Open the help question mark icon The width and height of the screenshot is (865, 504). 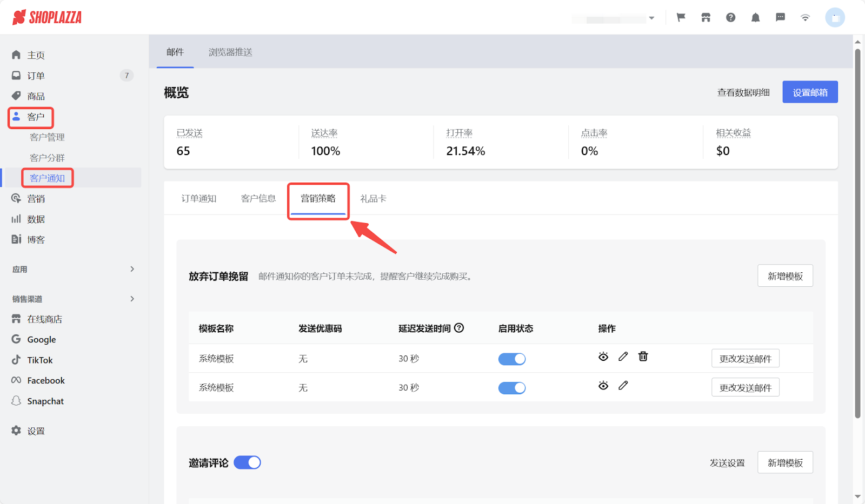pyautogui.click(x=730, y=17)
